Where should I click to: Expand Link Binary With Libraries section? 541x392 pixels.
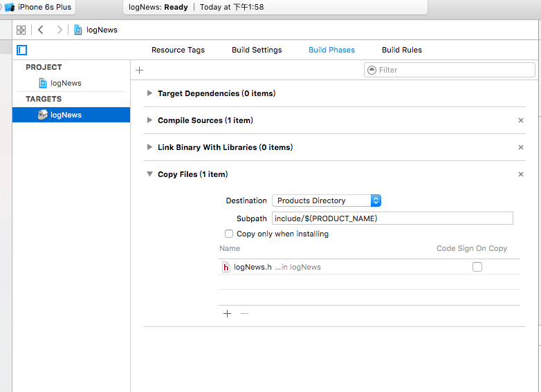tap(149, 147)
